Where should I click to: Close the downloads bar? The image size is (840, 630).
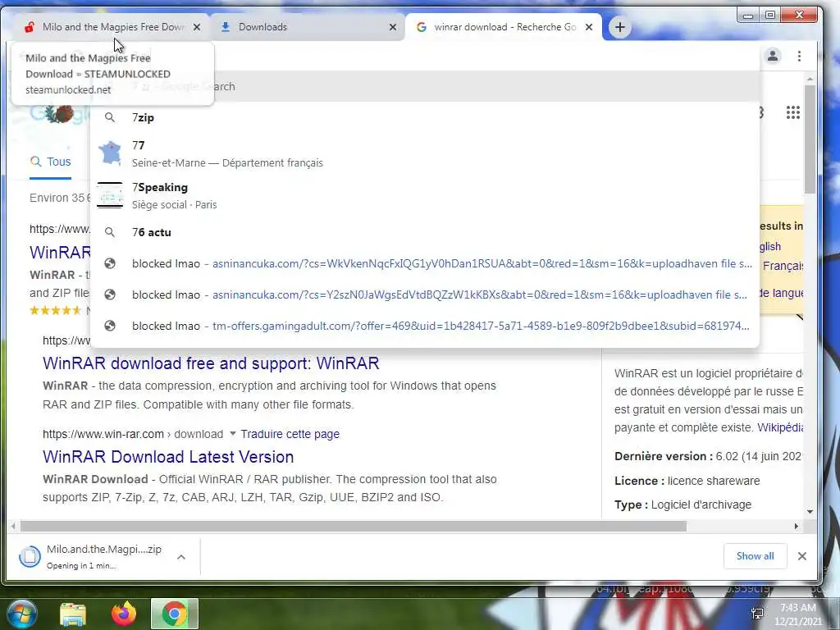click(x=802, y=556)
